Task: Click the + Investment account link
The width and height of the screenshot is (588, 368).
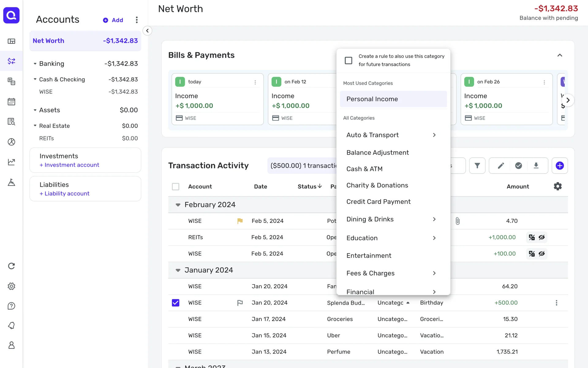Action: [x=69, y=165]
